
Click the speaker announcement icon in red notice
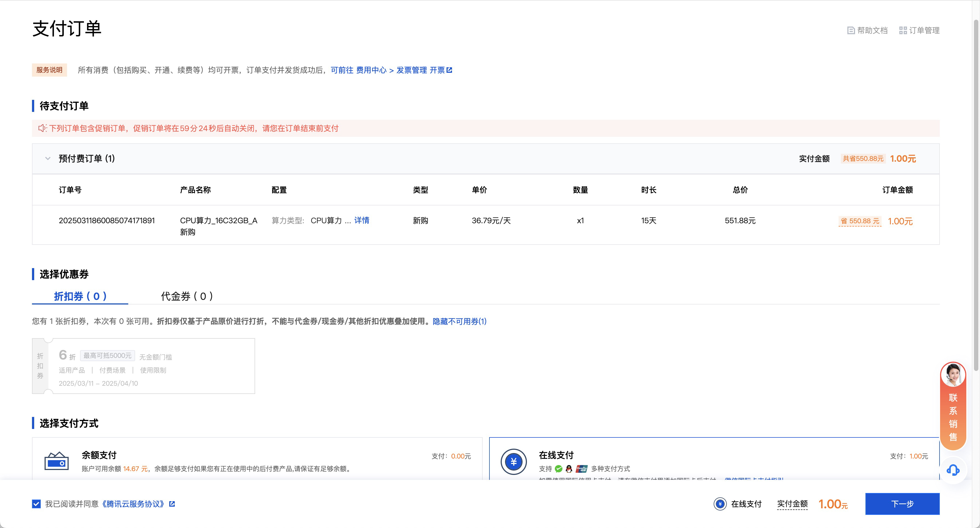point(42,128)
